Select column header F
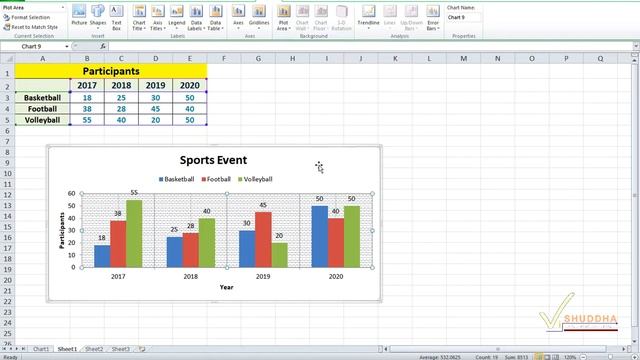640x360 pixels. (x=224, y=59)
